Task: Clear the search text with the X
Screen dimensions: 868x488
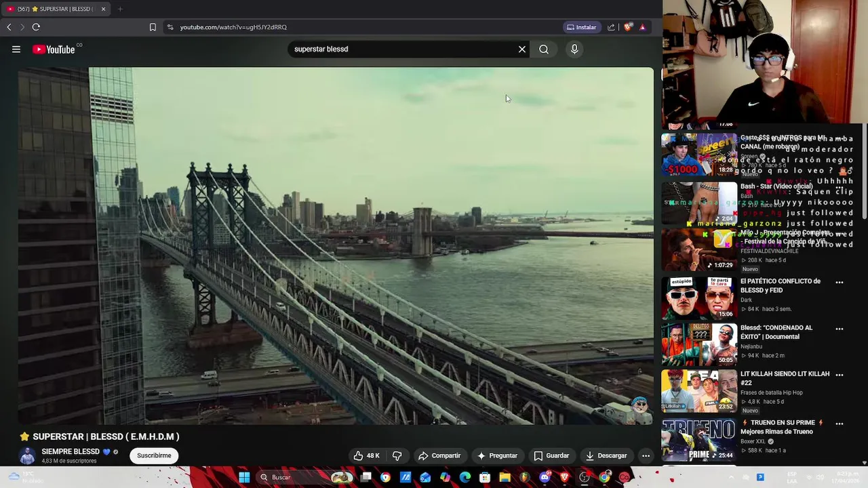Action: [x=522, y=49]
